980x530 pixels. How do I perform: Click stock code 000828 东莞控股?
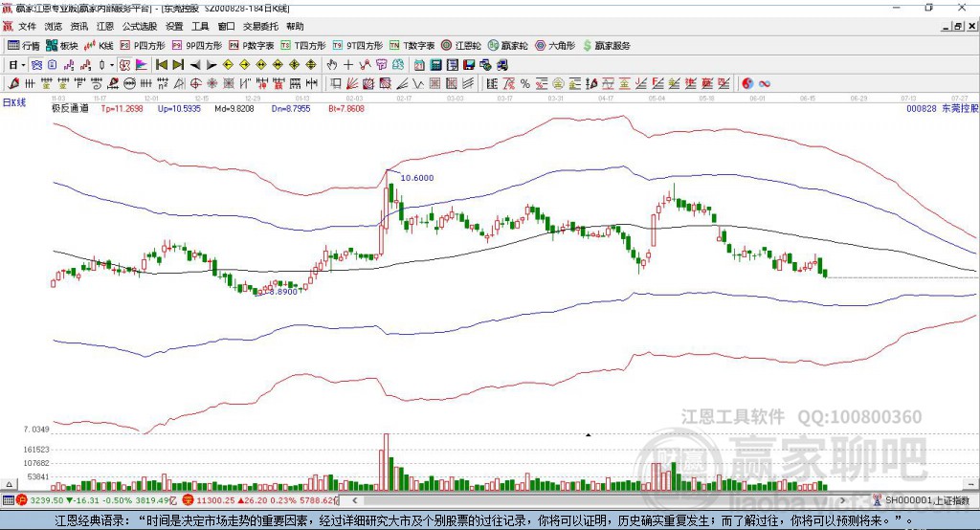tap(942, 108)
